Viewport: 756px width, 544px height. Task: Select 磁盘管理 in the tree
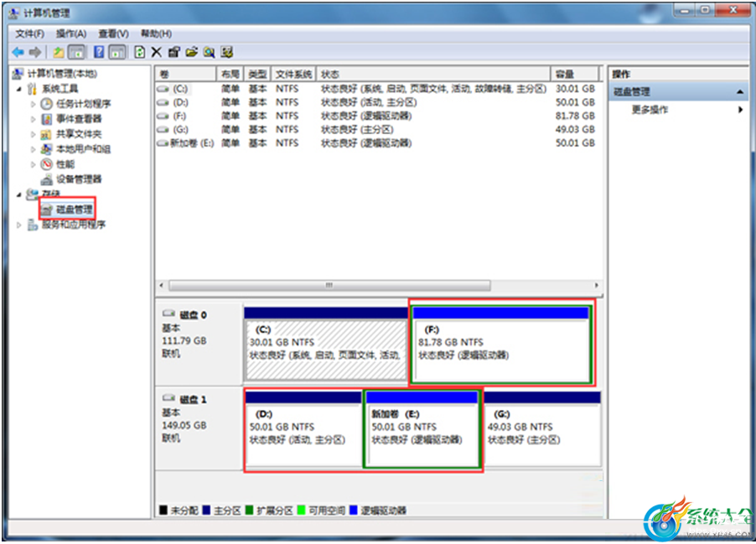point(74,210)
